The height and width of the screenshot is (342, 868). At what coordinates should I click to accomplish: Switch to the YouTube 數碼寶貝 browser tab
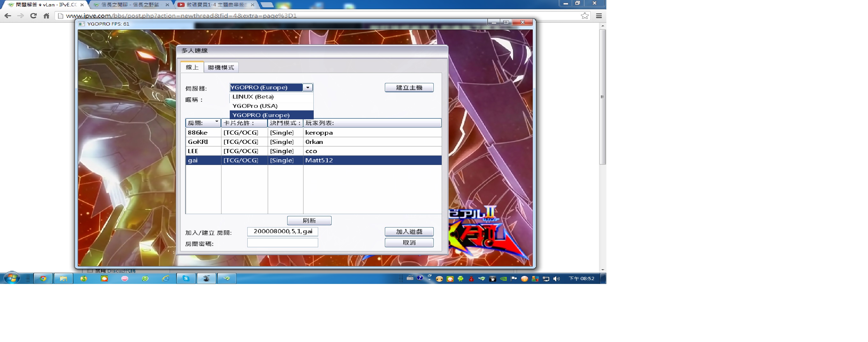click(x=216, y=5)
